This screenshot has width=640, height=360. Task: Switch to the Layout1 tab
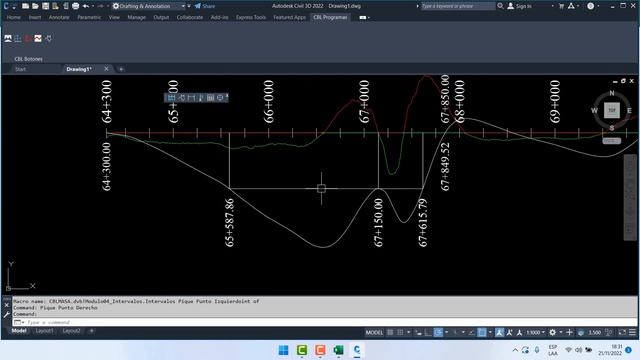[44, 331]
